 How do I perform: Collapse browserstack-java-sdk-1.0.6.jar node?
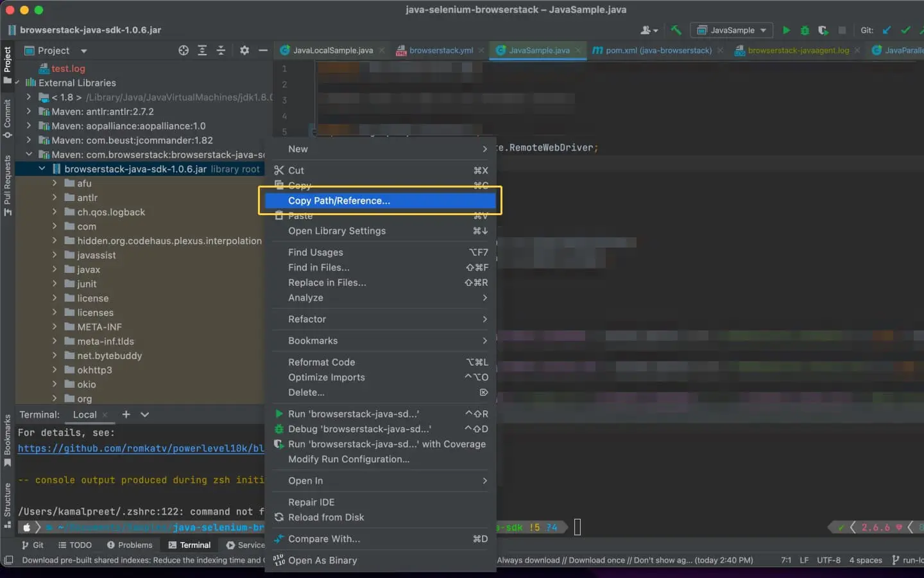(42, 169)
